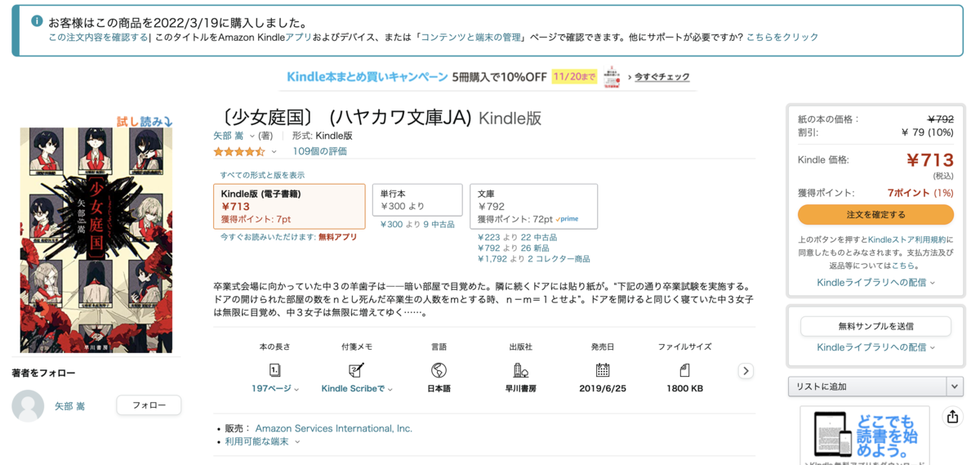Click the book cover image
This screenshot has width=980, height=465.
coord(96,239)
